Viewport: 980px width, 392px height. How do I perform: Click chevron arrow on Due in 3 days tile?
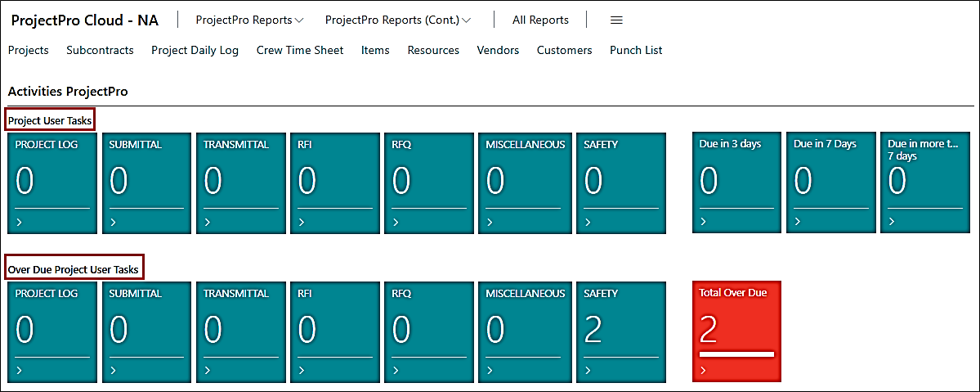[703, 222]
